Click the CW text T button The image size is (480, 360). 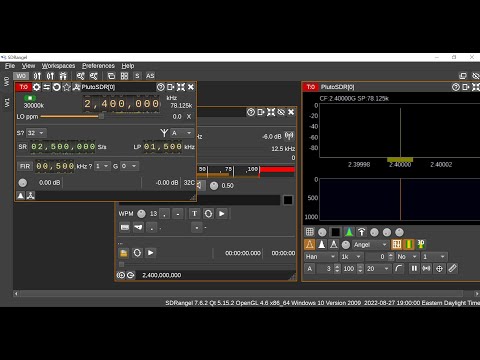[195, 214]
